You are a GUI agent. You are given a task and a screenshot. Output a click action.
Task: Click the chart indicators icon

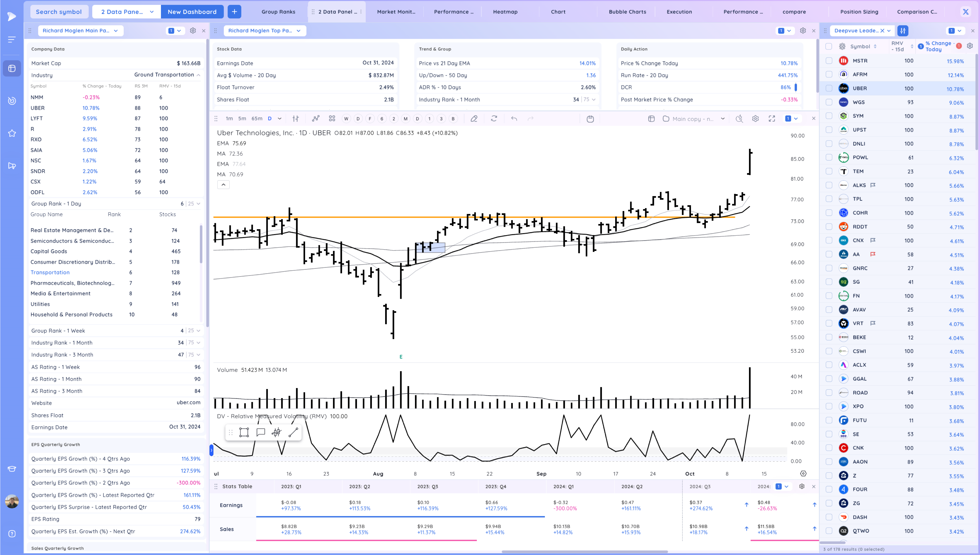[x=315, y=119]
